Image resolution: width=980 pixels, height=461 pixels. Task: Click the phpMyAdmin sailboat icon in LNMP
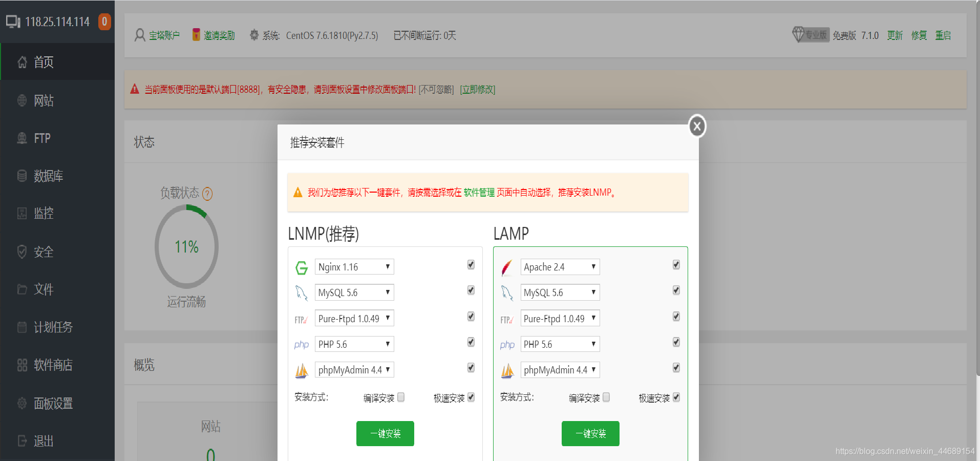(302, 370)
